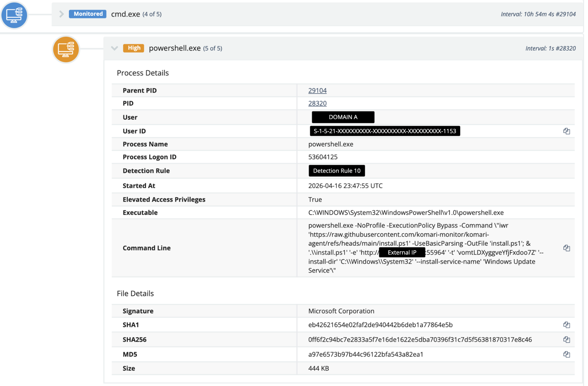Click the Monitored severity badge
Image resolution: width=588 pixels, height=386 pixels.
tap(88, 14)
